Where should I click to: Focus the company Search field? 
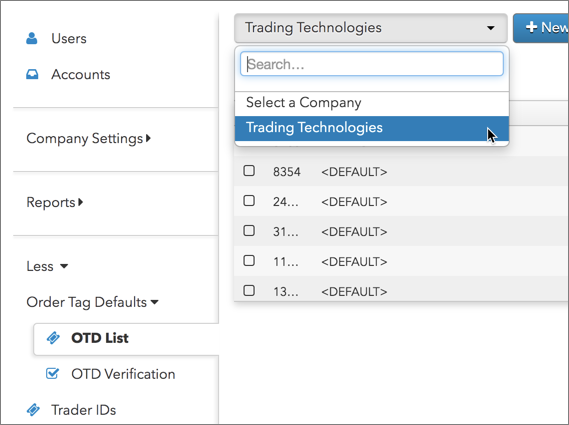372,64
